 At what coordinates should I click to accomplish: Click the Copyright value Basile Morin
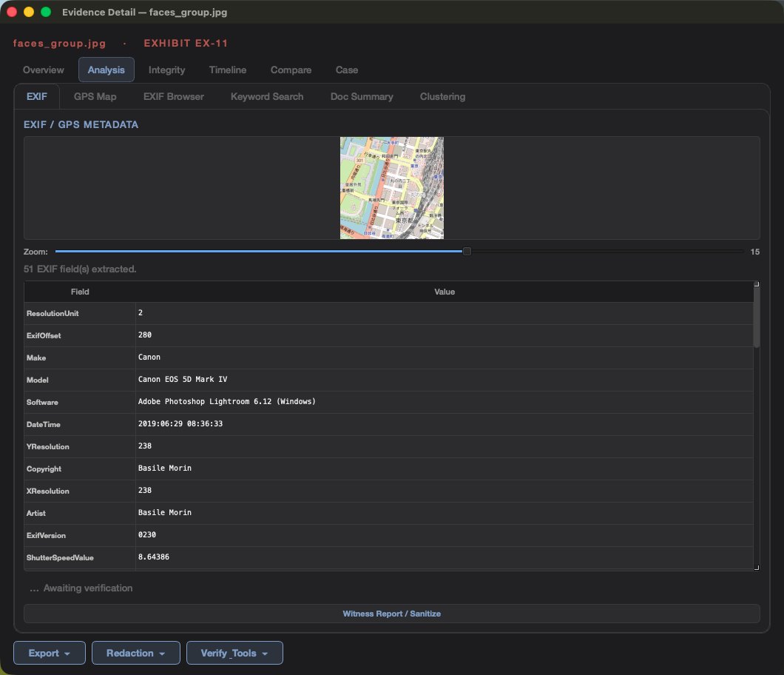(445, 469)
